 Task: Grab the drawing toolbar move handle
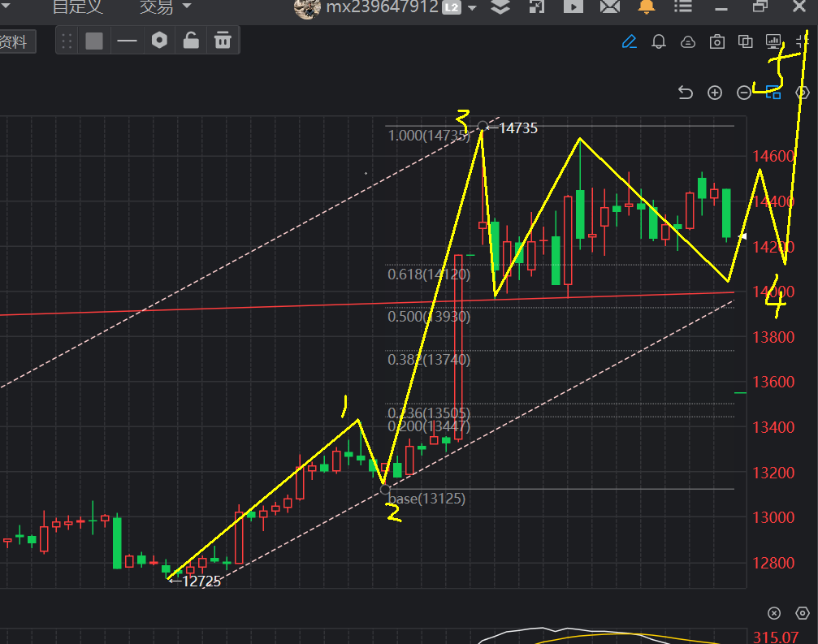pyautogui.click(x=67, y=41)
